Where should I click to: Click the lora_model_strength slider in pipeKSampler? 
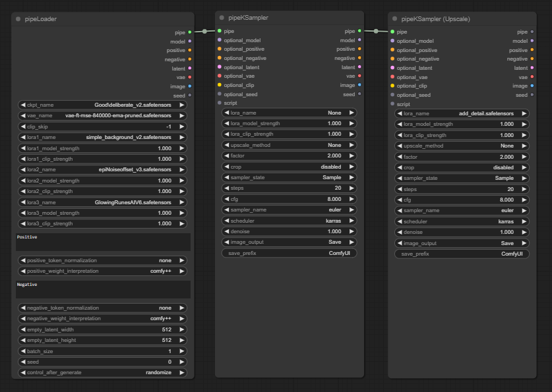(289, 123)
